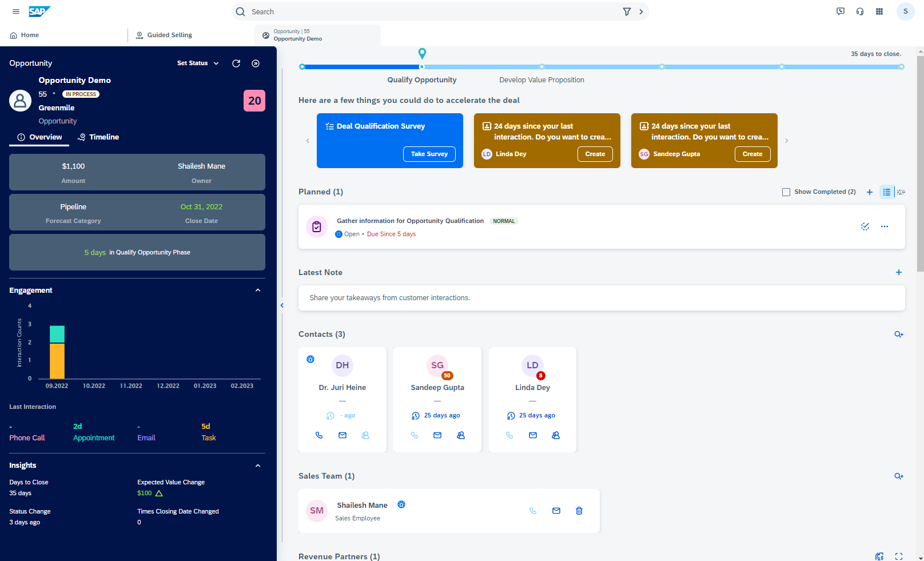This screenshot has height=561, width=924.
Task: Email Sandeep Gupta contact
Action: 437,435
